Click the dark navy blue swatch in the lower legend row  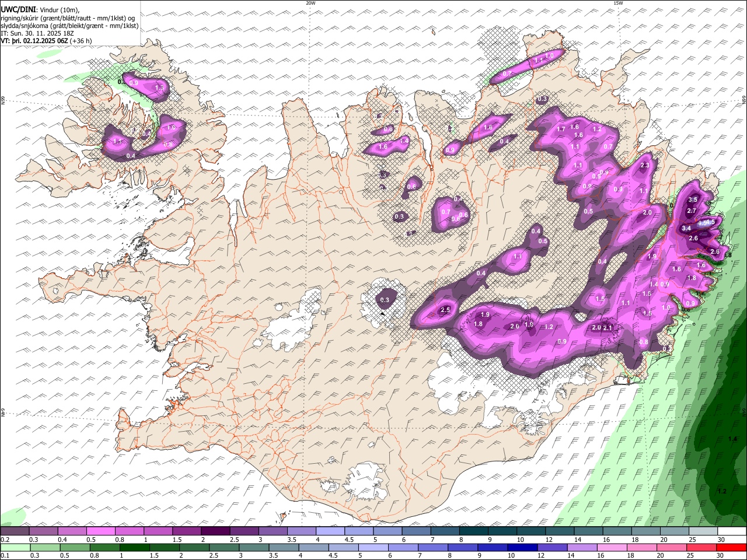tap(523, 548)
